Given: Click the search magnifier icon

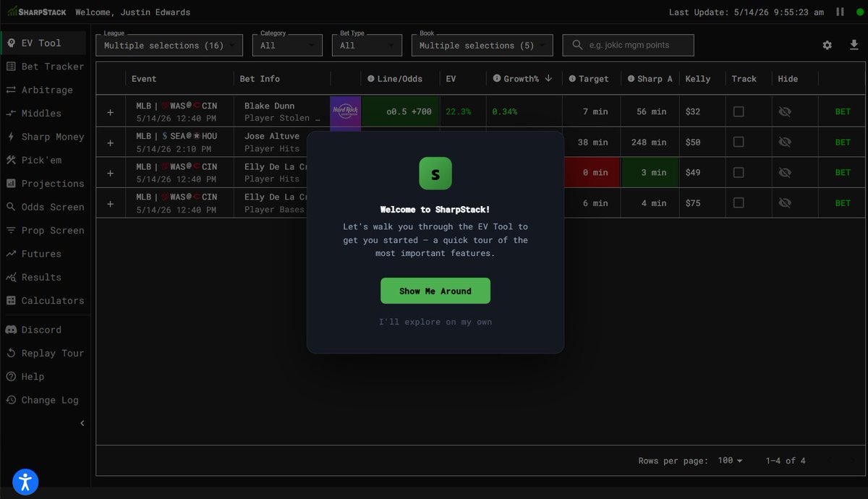Looking at the screenshot, I should click(576, 45).
